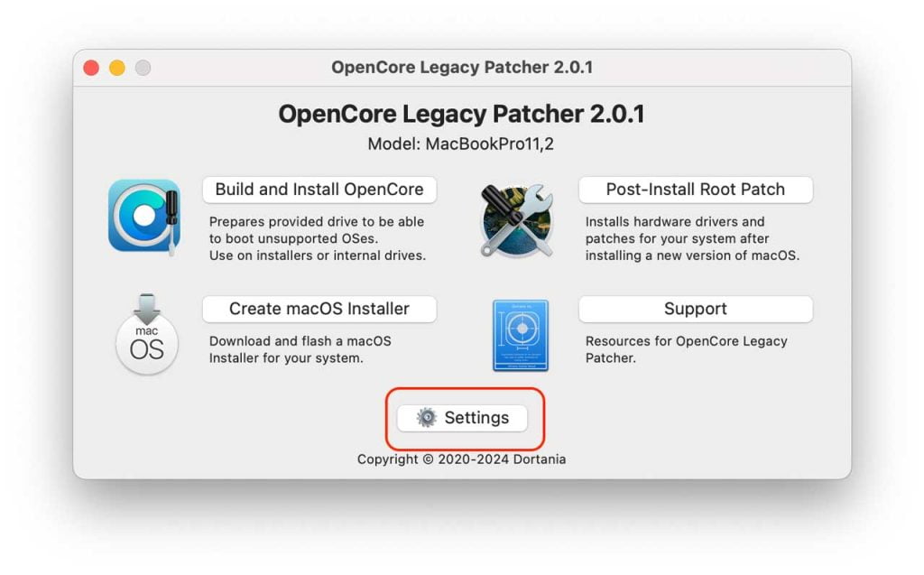Click the macOS download arrow installer icon

[x=147, y=334]
